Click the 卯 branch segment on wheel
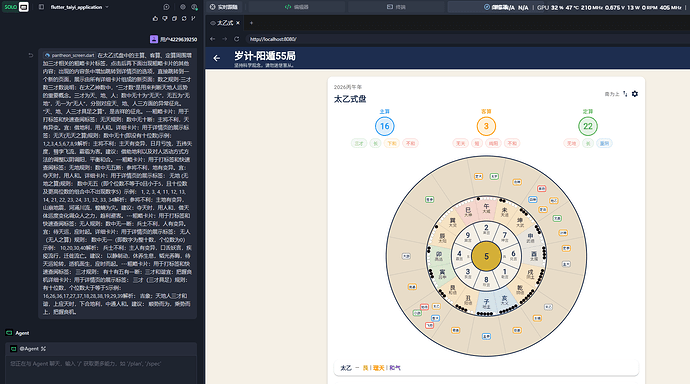 coord(439,256)
